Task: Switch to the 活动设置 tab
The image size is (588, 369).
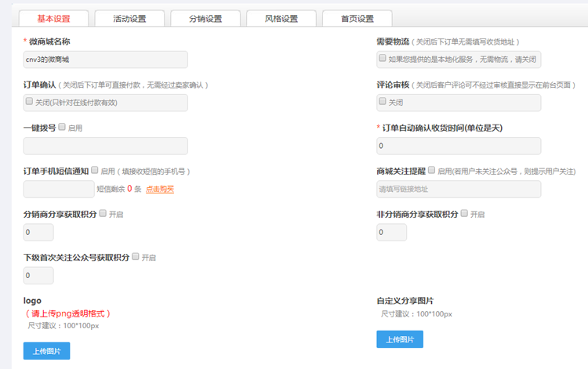Action: pos(129,18)
